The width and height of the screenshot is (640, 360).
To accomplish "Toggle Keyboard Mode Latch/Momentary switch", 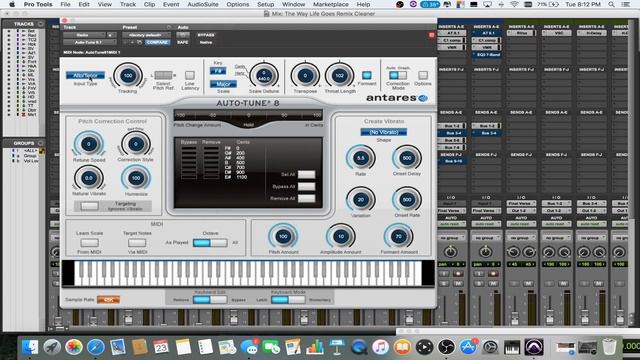I will (x=288, y=300).
